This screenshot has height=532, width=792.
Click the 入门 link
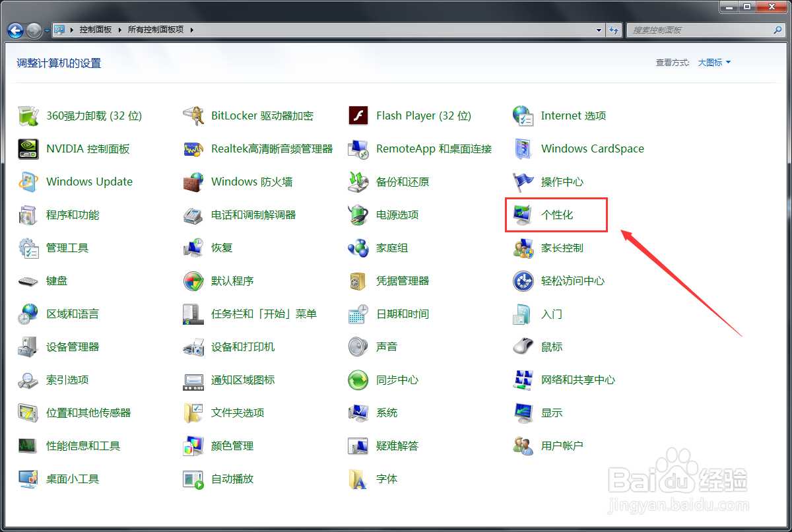[552, 314]
